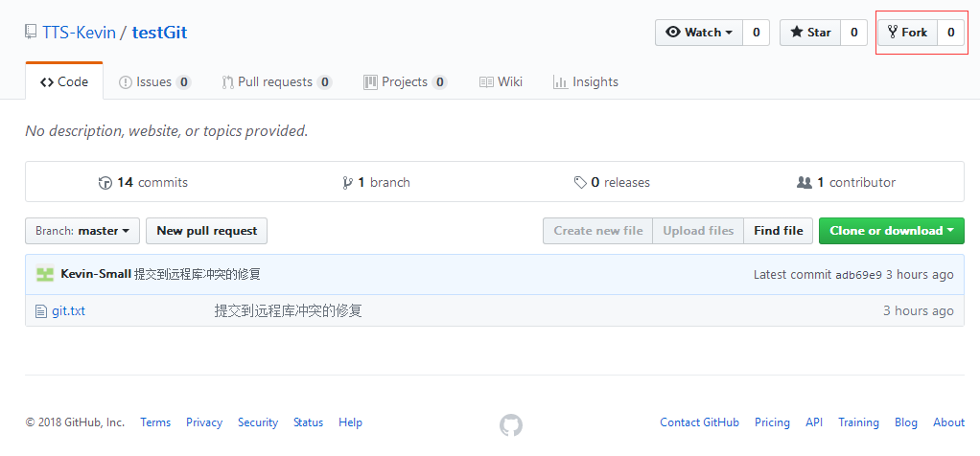View the 1 contributor page
Screen dimensions: 980x456
tap(847, 182)
